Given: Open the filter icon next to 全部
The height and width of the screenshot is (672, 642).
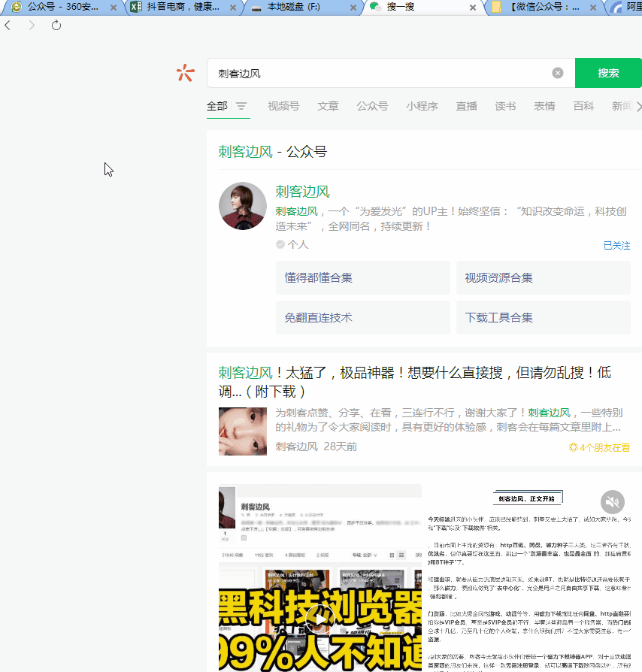Looking at the screenshot, I should (241, 106).
